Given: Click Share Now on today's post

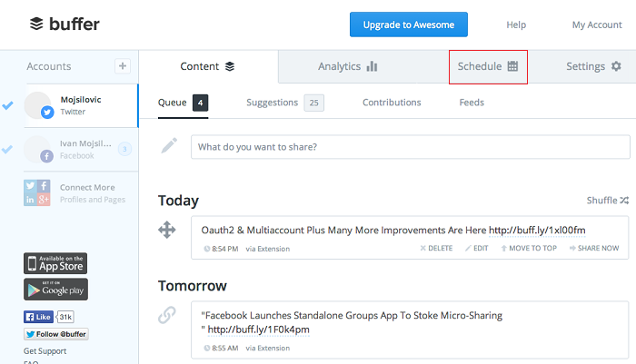Looking at the screenshot, I should tap(594, 248).
